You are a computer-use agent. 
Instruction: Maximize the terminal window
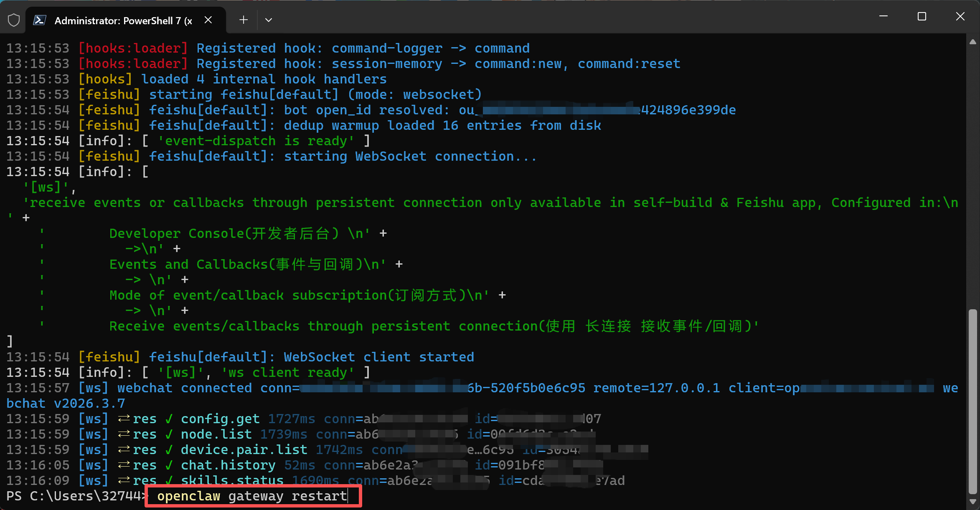point(922,17)
